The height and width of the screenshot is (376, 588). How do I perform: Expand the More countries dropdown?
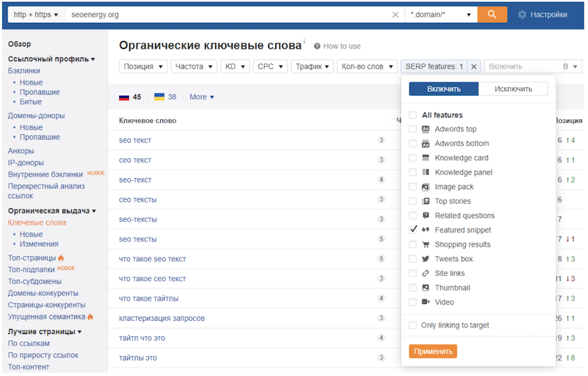point(201,97)
